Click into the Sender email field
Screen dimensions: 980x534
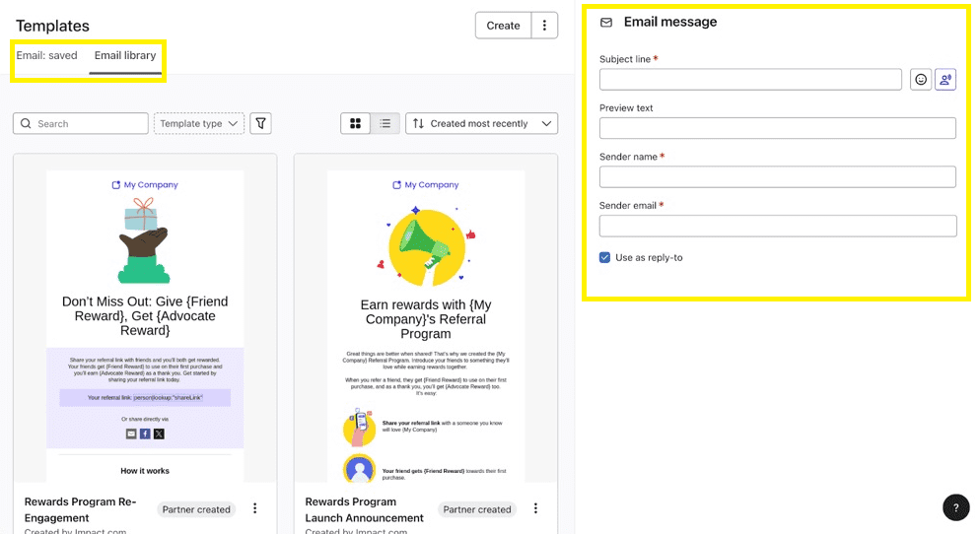point(778,226)
